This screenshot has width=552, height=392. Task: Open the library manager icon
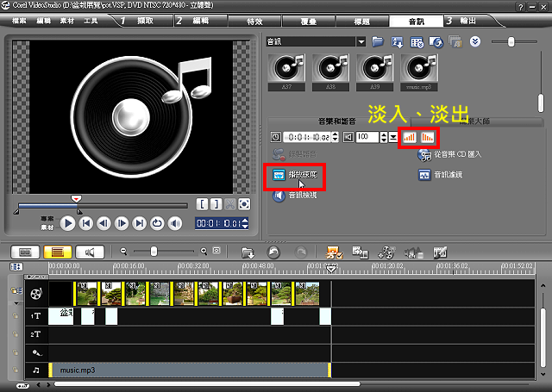coord(417,42)
